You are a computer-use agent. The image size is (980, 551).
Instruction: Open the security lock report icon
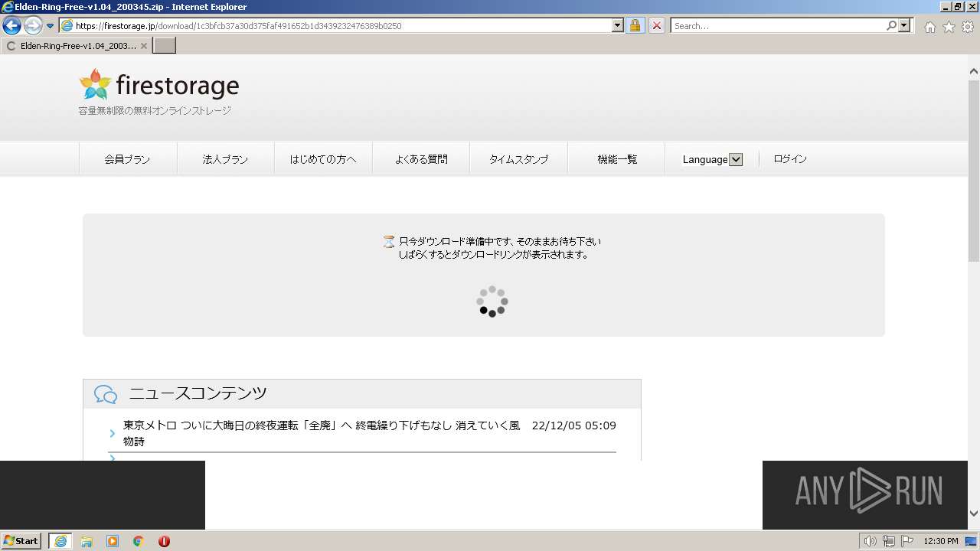635,25
